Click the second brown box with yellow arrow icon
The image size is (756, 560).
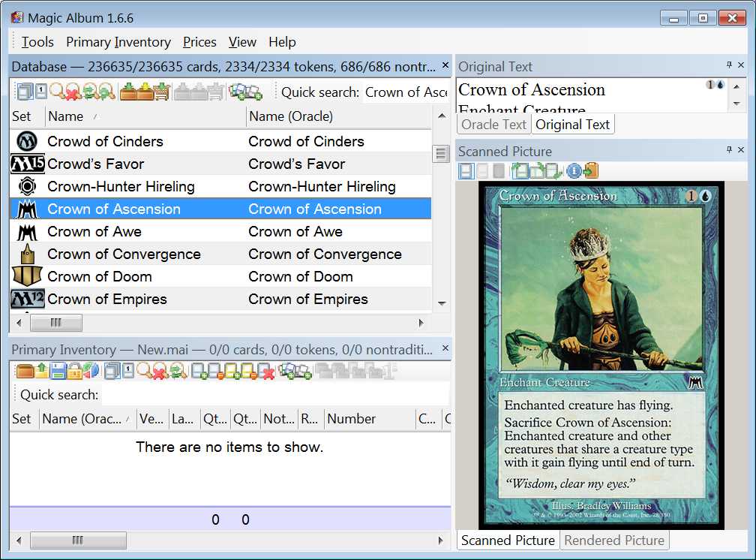pyautogui.click(x=145, y=92)
